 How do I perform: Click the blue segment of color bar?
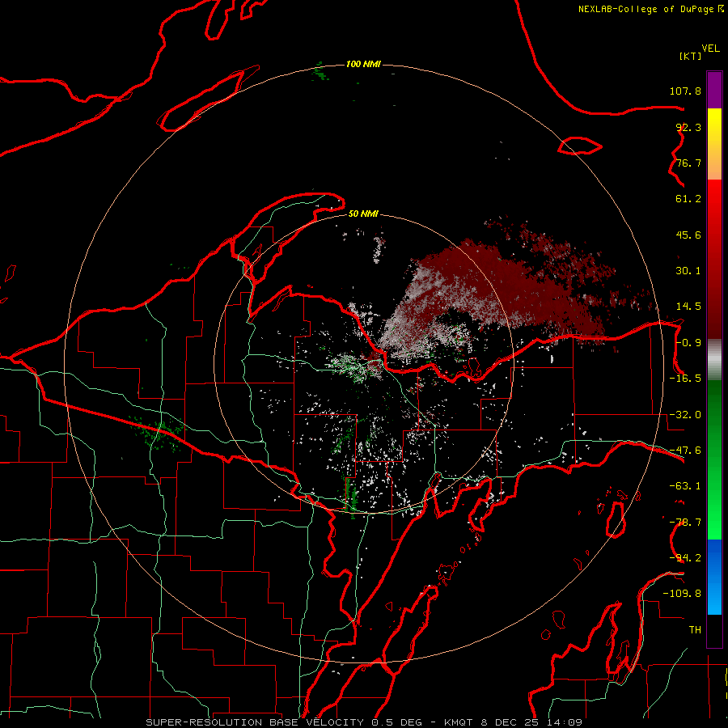click(714, 577)
